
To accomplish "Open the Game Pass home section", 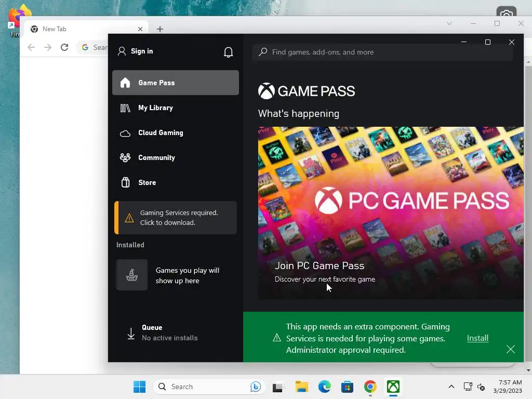I will coord(176,83).
